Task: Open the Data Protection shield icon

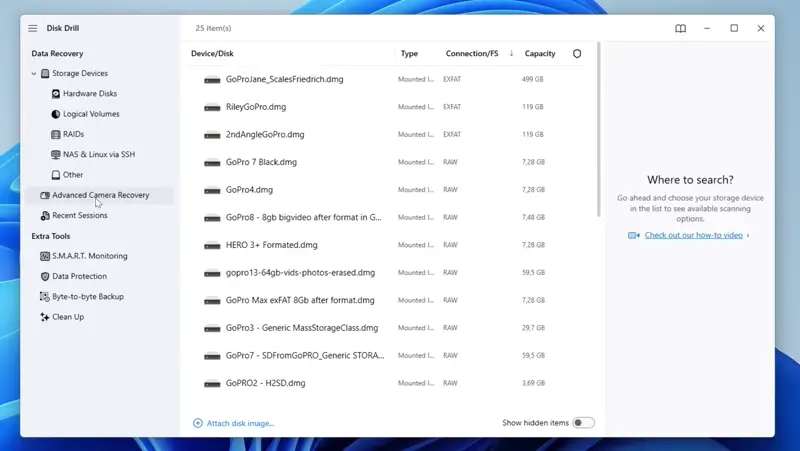Action: [x=44, y=276]
